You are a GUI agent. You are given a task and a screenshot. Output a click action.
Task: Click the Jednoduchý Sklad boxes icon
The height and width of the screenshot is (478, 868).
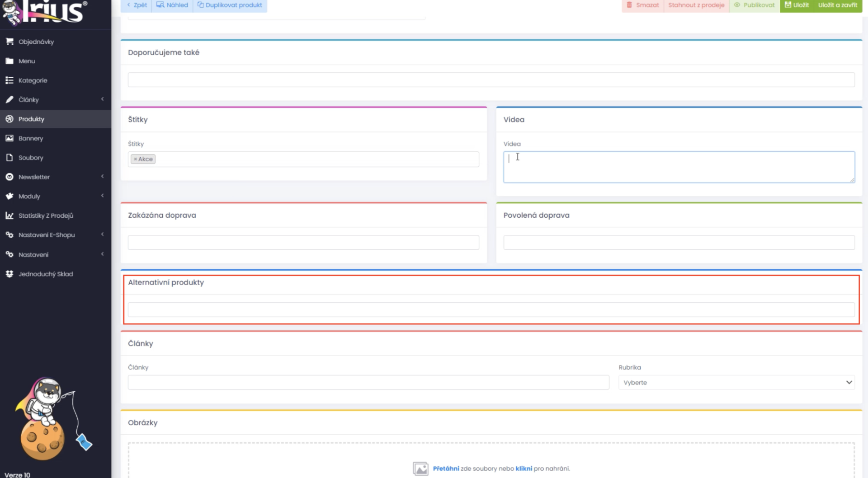[9, 274]
